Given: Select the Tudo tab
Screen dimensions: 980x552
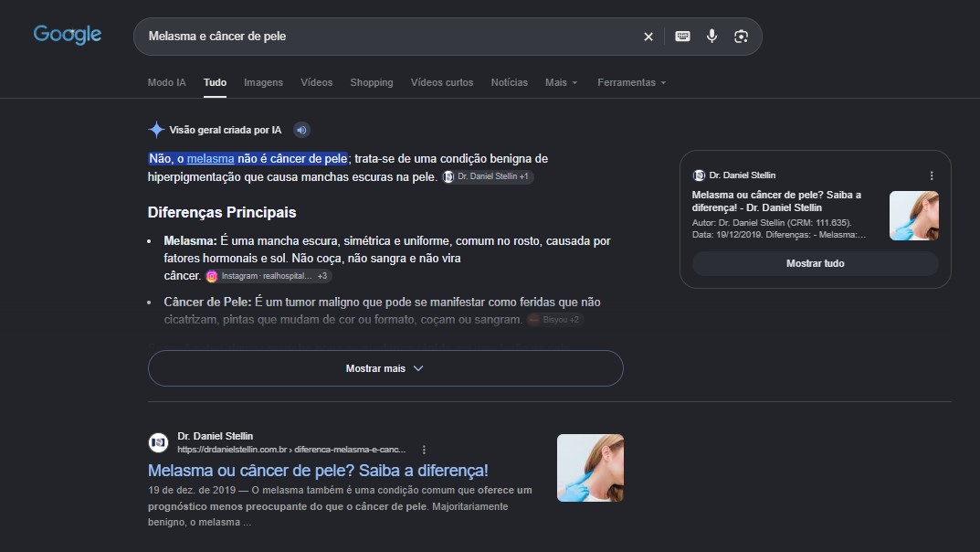Looking at the screenshot, I should coord(215,82).
